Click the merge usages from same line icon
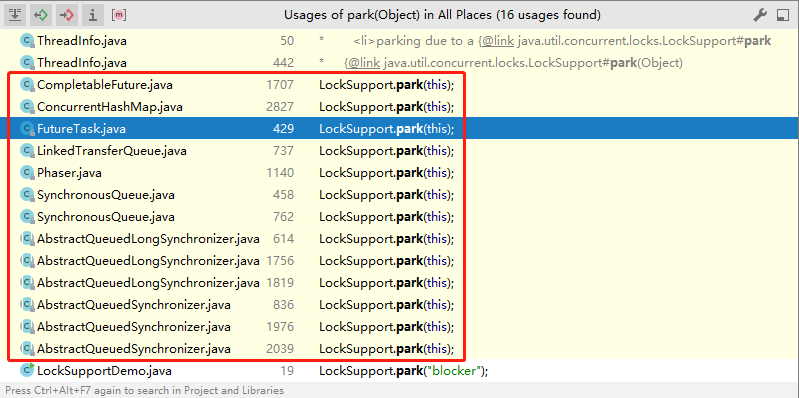 pos(15,15)
